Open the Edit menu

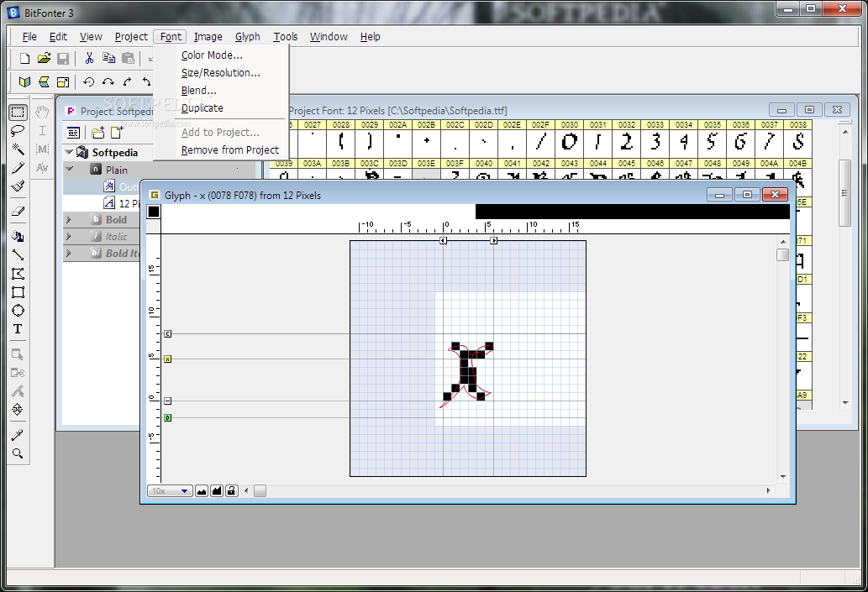pos(58,36)
